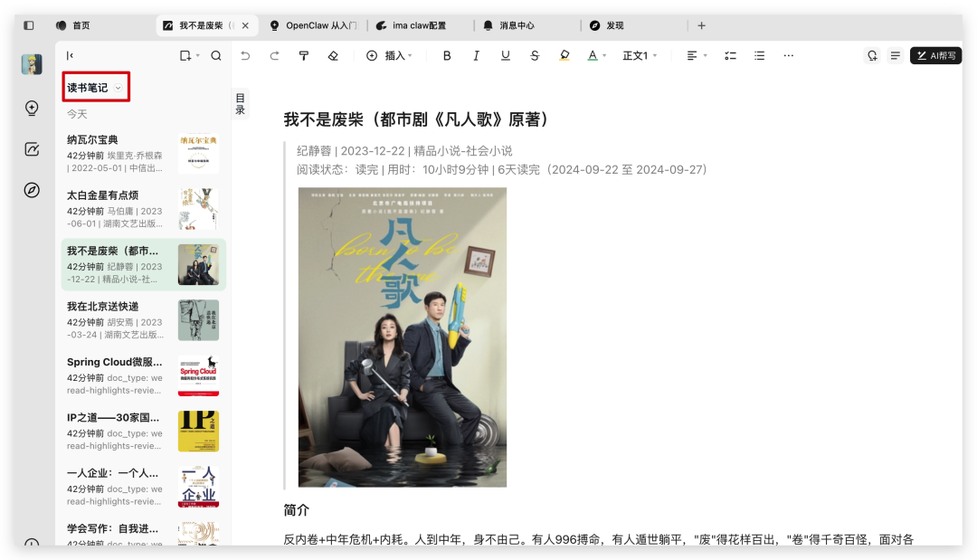Open the 正文1 paragraph style dropdown
The height and width of the screenshot is (560, 977).
[x=640, y=55]
